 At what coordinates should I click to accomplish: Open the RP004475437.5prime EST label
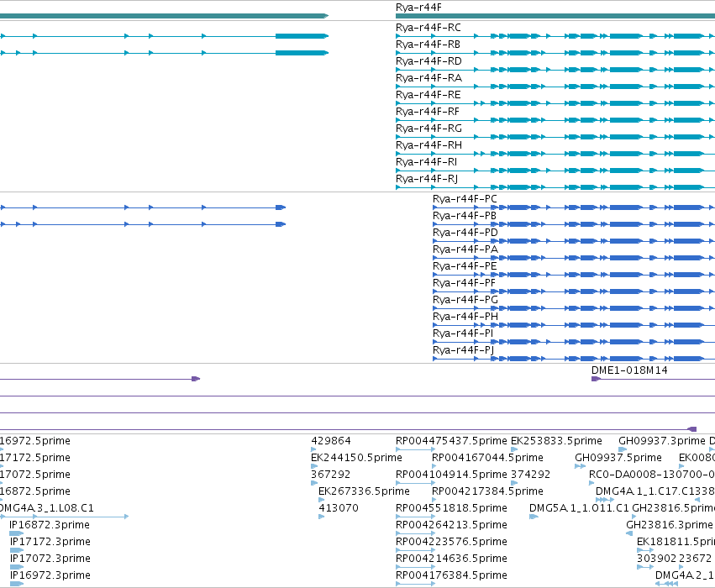tap(451, 441)
